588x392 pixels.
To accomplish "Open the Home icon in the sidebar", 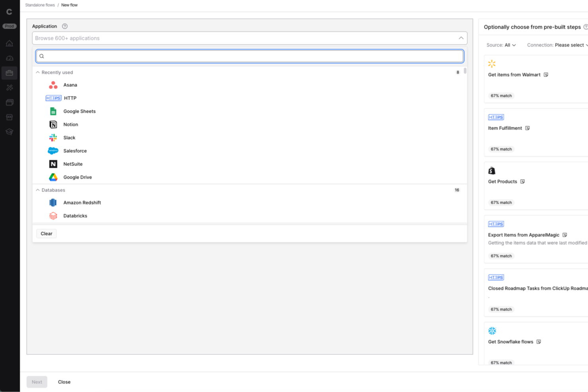I will (x=9, y=43).
